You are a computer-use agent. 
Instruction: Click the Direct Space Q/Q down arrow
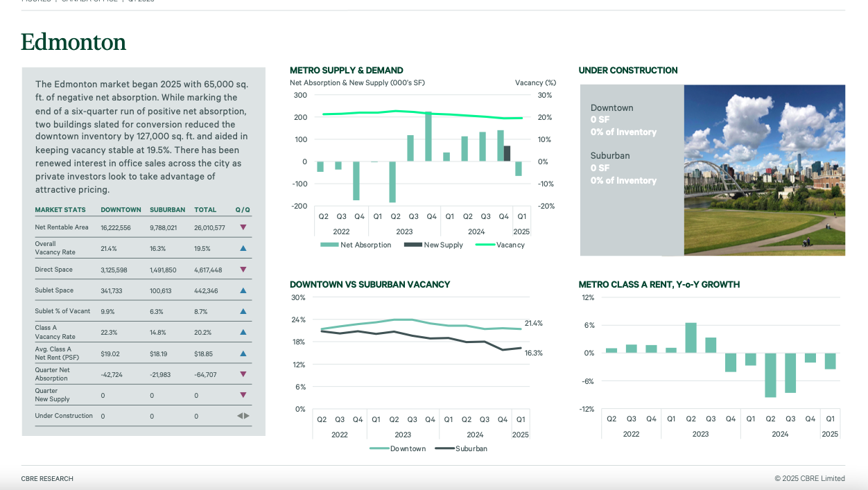coord(243,270)
